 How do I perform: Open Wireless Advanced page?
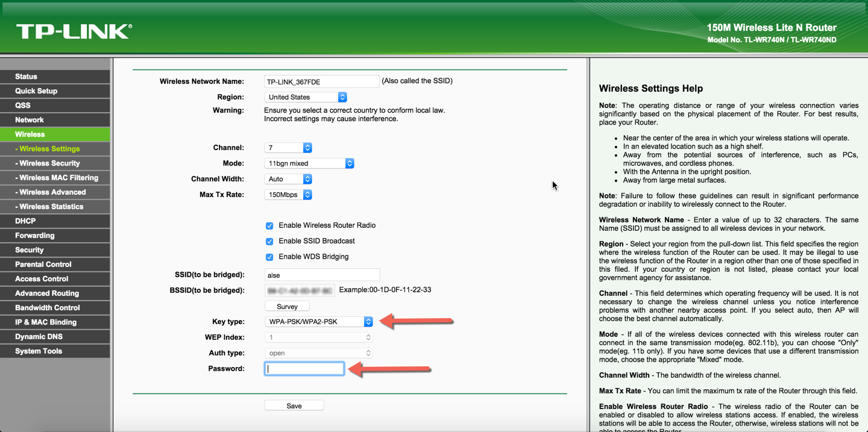pyautogui.click(x=55, y=192)
